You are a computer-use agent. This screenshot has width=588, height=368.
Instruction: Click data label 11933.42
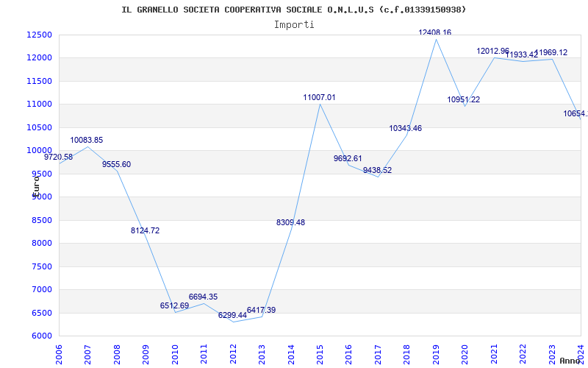(522, 54)
